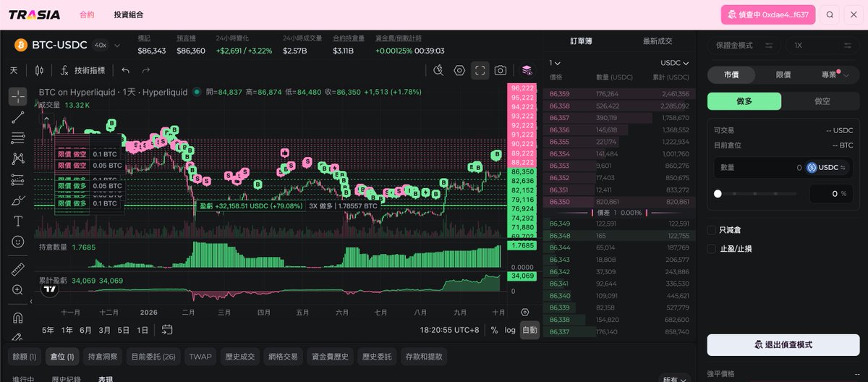Open the search icon in header
This screenshot has width=868, height=382.
coord(830,14)
